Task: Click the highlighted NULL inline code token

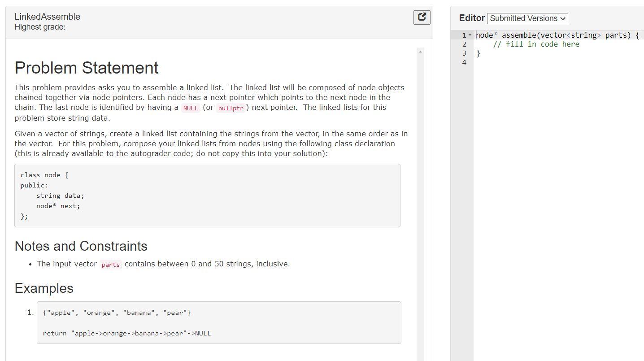Action: click(190, 108)
